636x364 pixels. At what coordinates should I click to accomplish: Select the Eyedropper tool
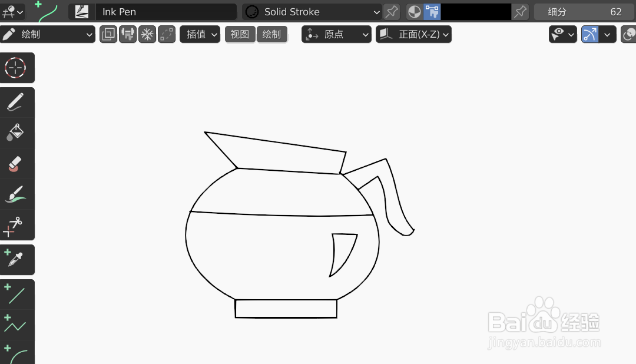click(15, 260)
